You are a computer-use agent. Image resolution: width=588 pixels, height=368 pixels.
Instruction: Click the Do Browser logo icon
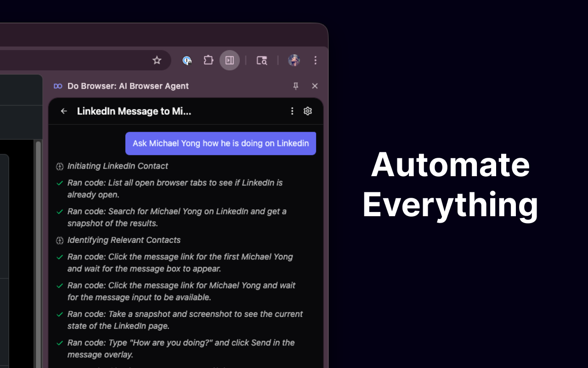coord(58,86)
